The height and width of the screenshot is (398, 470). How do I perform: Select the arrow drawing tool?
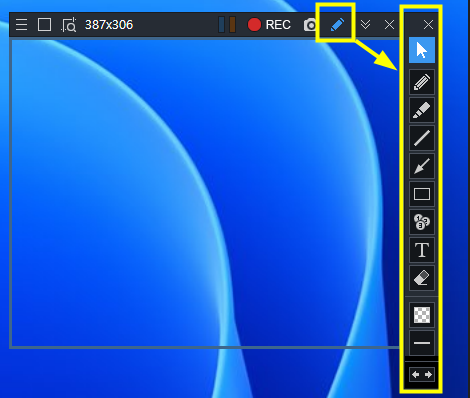[x=422, y=166]
